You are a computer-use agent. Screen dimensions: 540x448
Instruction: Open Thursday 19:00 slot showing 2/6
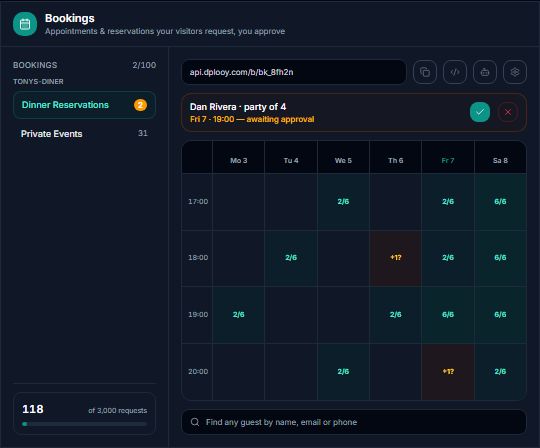click(396, 315)
